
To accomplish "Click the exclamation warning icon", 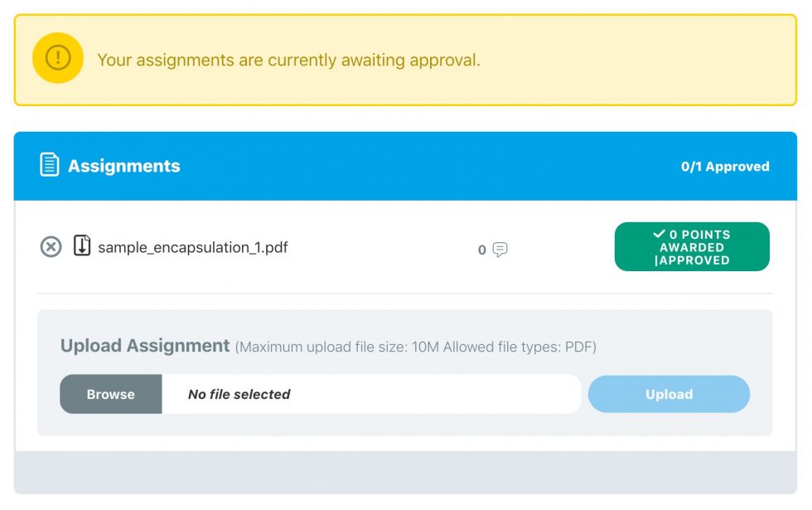I will click(56, 60).
